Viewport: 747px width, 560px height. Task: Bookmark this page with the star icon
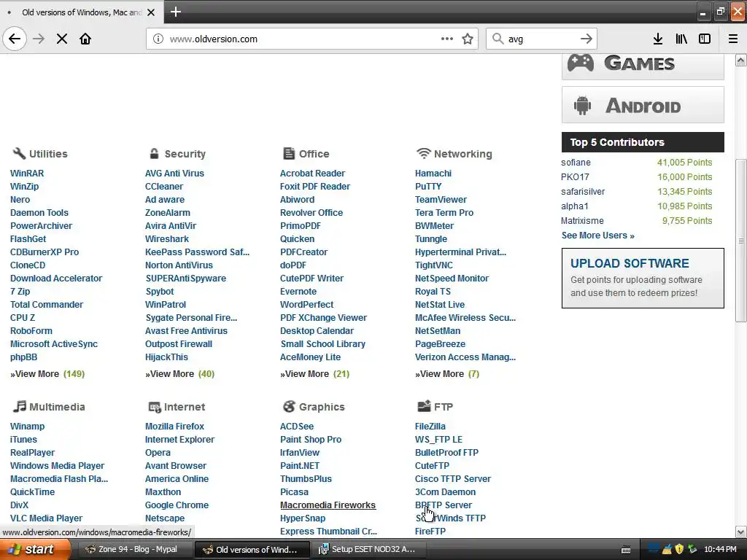click(468, 39)
